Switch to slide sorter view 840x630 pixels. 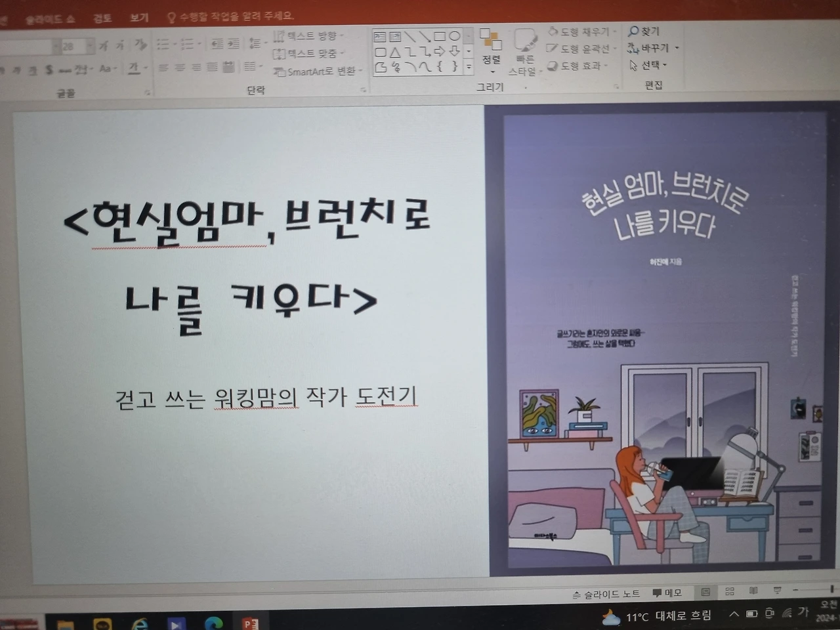pos(730,591)
